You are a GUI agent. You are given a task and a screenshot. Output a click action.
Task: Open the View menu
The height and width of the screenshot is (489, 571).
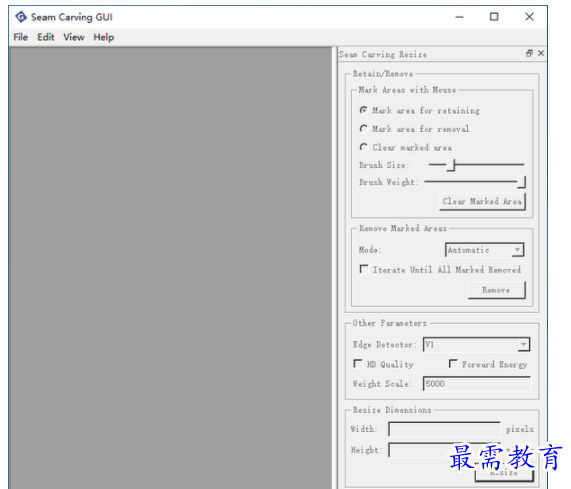(74, 37)
